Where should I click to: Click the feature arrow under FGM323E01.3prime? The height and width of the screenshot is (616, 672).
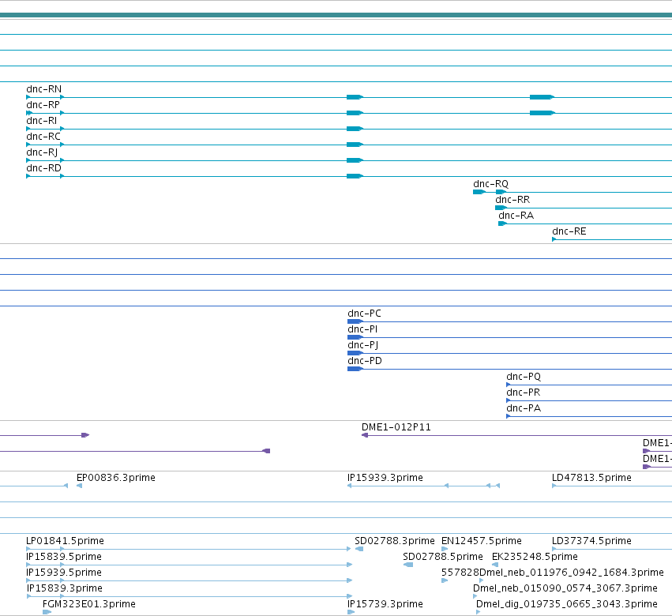[x=47, y=612]
